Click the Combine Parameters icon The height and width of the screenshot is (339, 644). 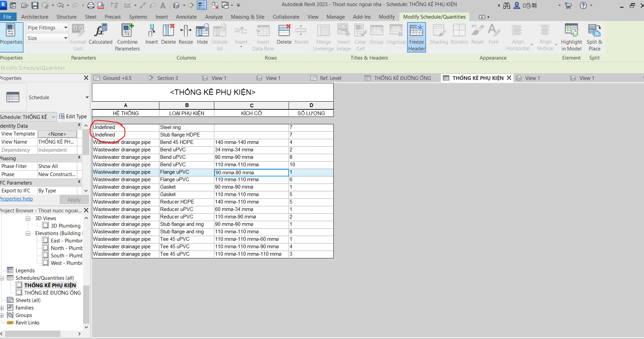coord(127,37)
